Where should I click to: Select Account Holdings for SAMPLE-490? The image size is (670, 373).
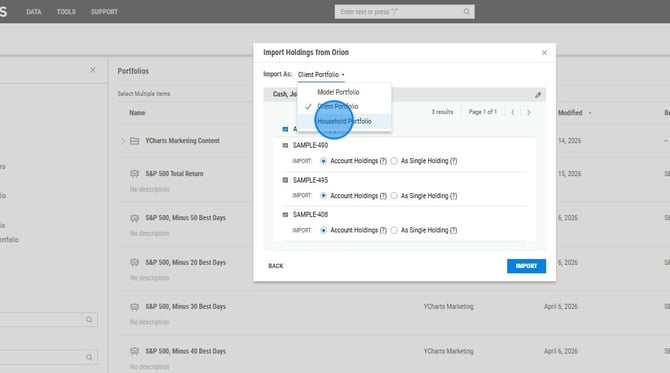coord(323,161)
